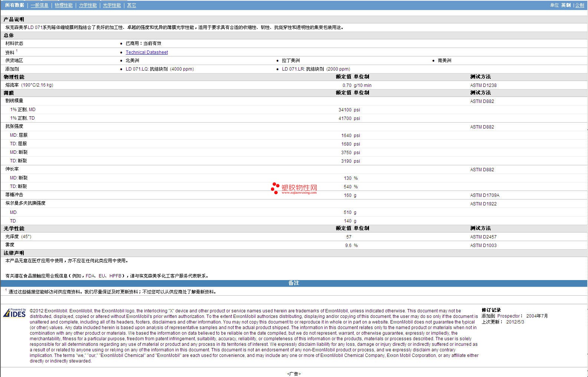Click the 光泽度 (45°) row label
This screenshot has width=588, height=377.
(x=18, y=237)
